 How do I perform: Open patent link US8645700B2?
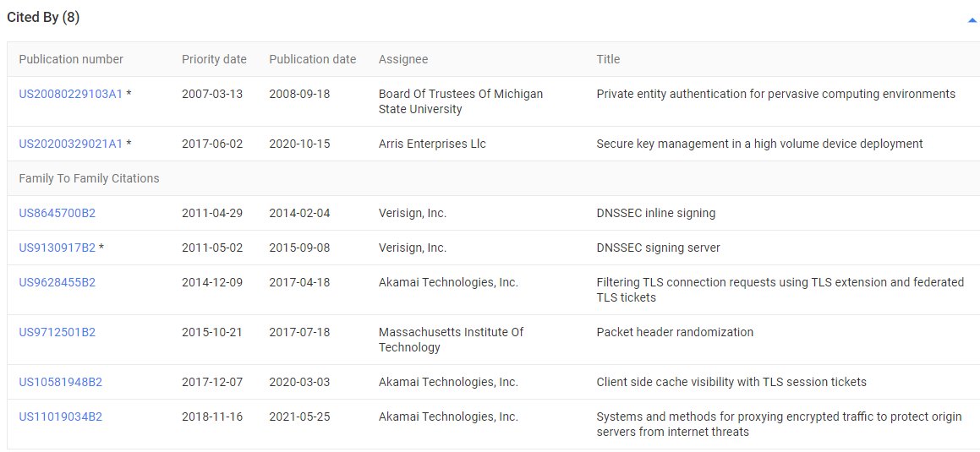tap(57, 213)
